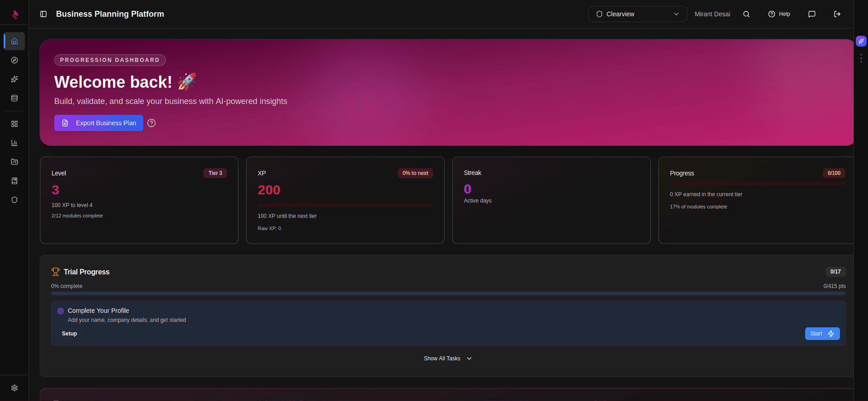This screenshot has width=868, height=401.
Task: Click the purple floating AI assistant button
Action: (861, 41)
